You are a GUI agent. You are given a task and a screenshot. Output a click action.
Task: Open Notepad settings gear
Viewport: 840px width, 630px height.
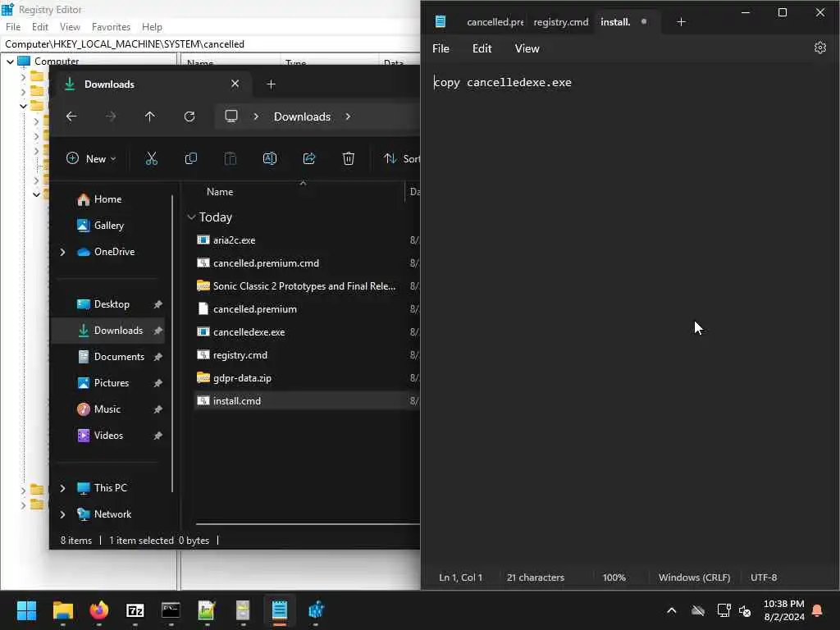pyautogui.click(x=820, y=48)
